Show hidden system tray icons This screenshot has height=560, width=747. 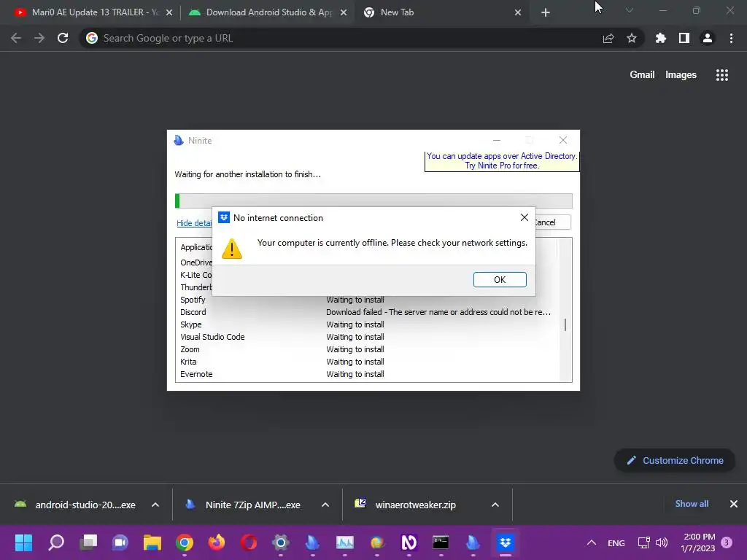pos(591,542)
